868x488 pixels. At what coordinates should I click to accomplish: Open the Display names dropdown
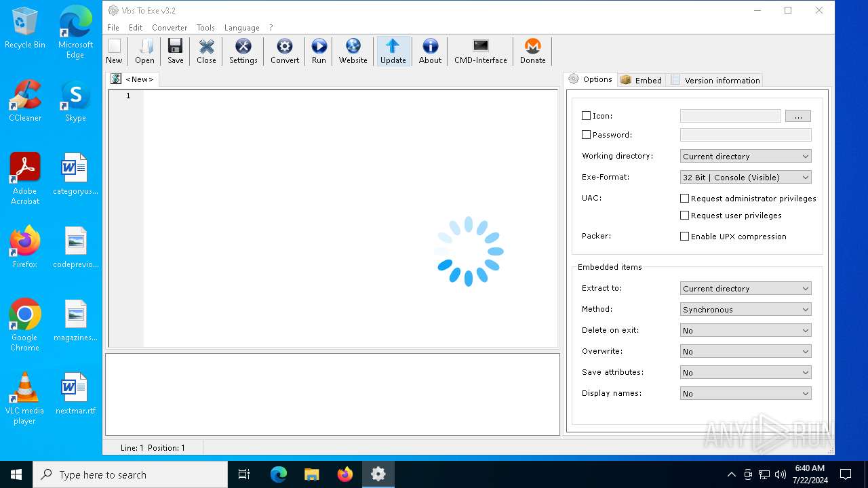746,393
